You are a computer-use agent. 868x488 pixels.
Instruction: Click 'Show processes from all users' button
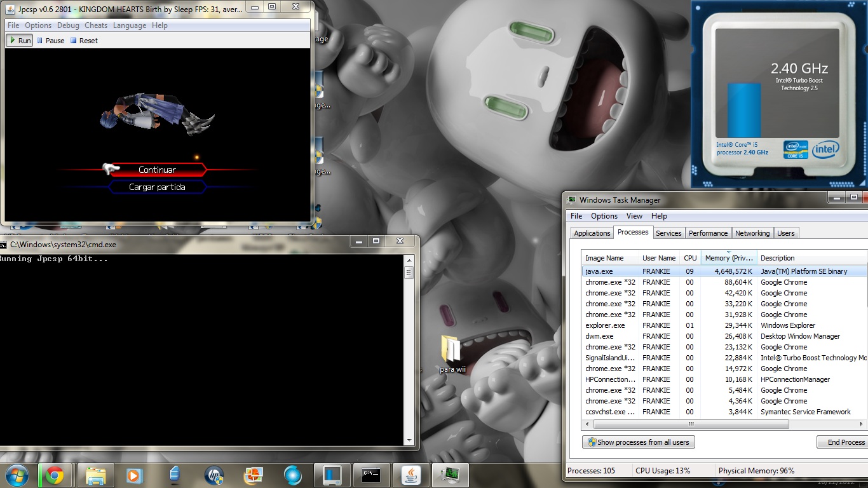(x=639, y=442)
